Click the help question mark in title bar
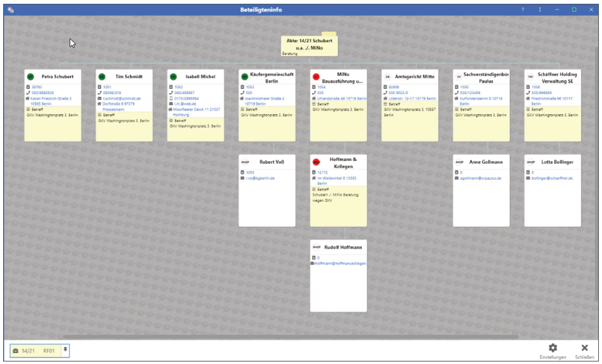 522,9
